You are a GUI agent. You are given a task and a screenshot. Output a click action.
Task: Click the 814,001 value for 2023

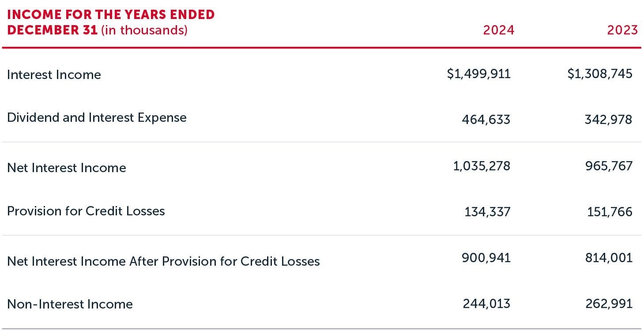(x=609, y=258)
